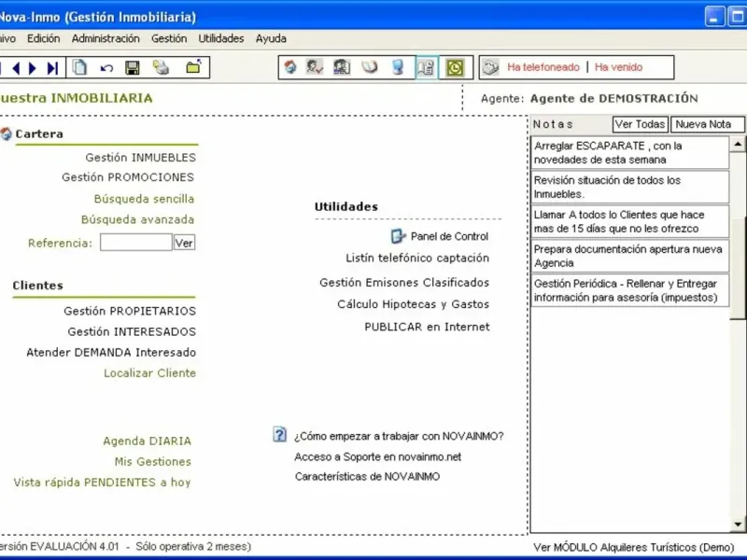Open the Administración menu

click(106, 38)
